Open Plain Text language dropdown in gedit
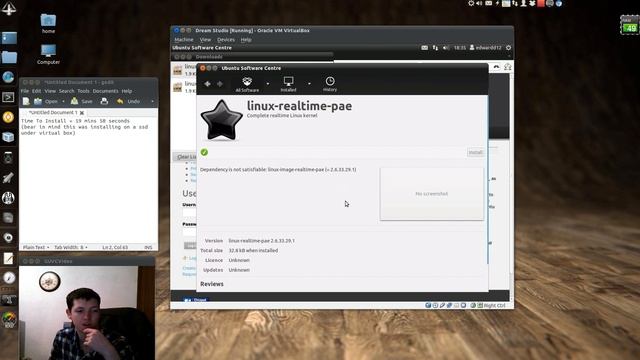Image resolution: width=640 pixels, height=360 pixels. pos(36,247)
